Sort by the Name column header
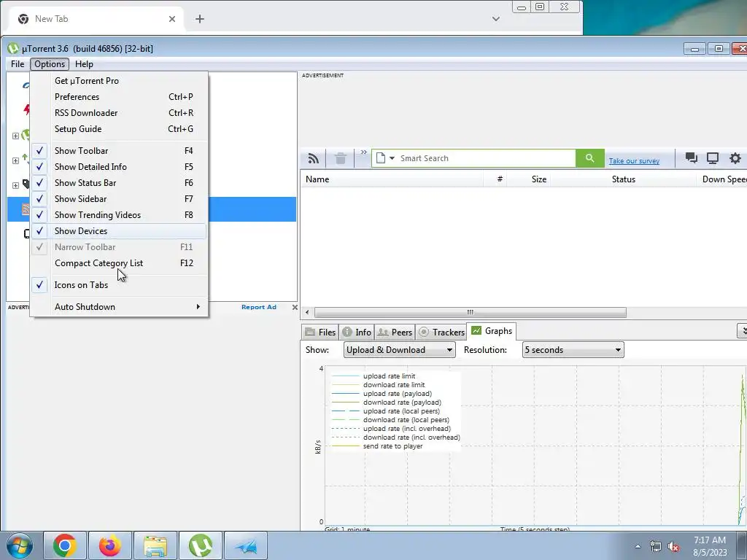This screenshot has width=747, height=560. pyautogui.click(x=392, y=179)
